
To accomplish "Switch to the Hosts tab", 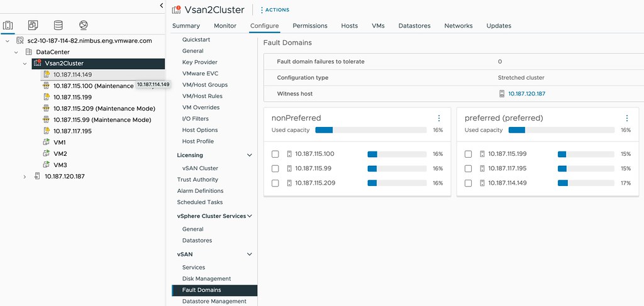I will 350,25.
